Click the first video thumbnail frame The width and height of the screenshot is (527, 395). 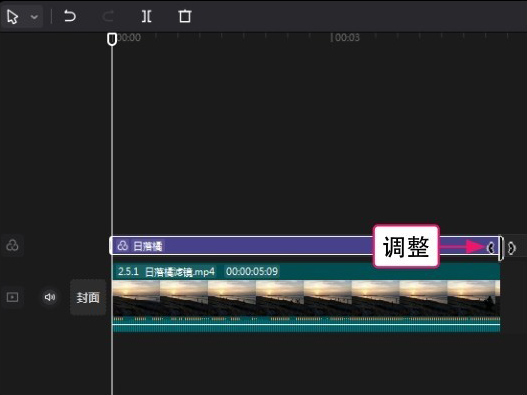point(136,298)
